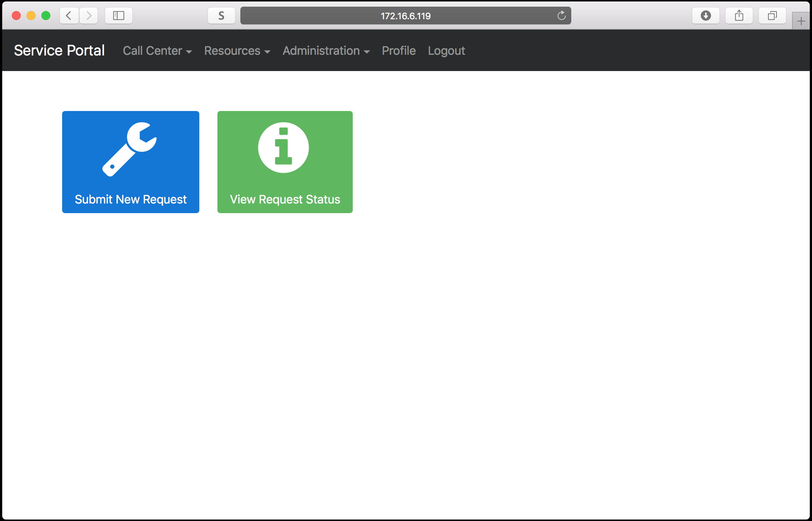Image resolution: width=812 pixels, height=521 pixels.
Task: Open a new tab with plus button
Action: pos(801,21)
